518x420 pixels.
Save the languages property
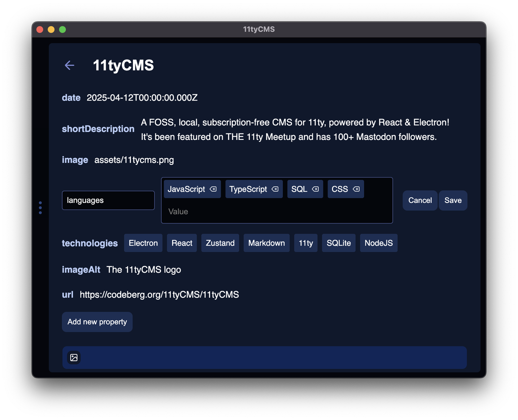click(453, 200)
